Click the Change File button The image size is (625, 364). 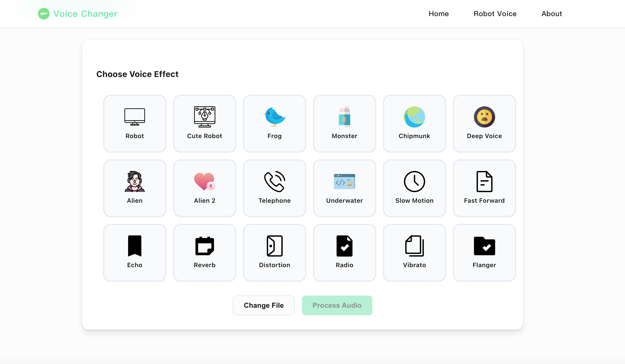(264, 305)
